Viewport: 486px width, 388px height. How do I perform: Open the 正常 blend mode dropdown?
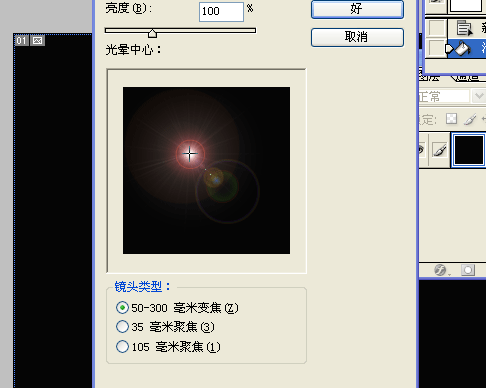tap(479, 96)
